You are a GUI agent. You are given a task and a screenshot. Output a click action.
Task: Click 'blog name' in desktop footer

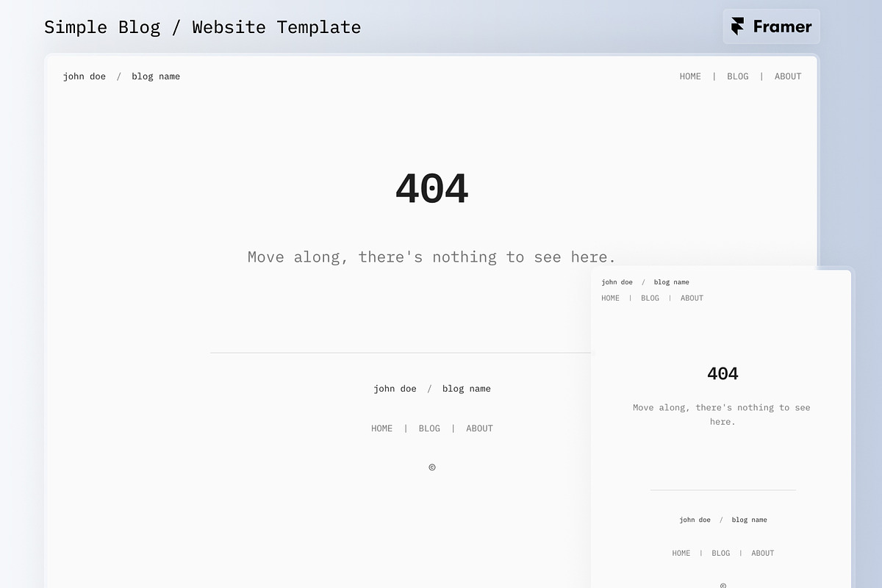[467, 389]
